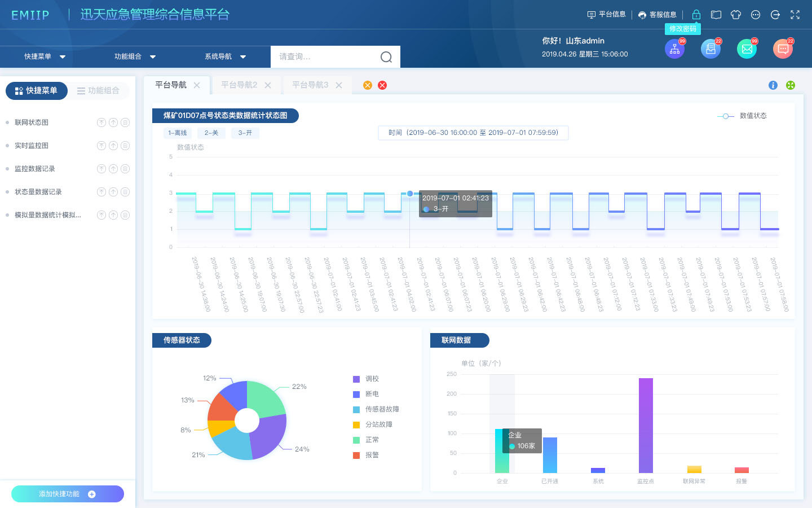Image resolution: width=812 pixels, height=508 pixels.
Task: Click the 添加快捷功能 button
Action: point(68,494)
